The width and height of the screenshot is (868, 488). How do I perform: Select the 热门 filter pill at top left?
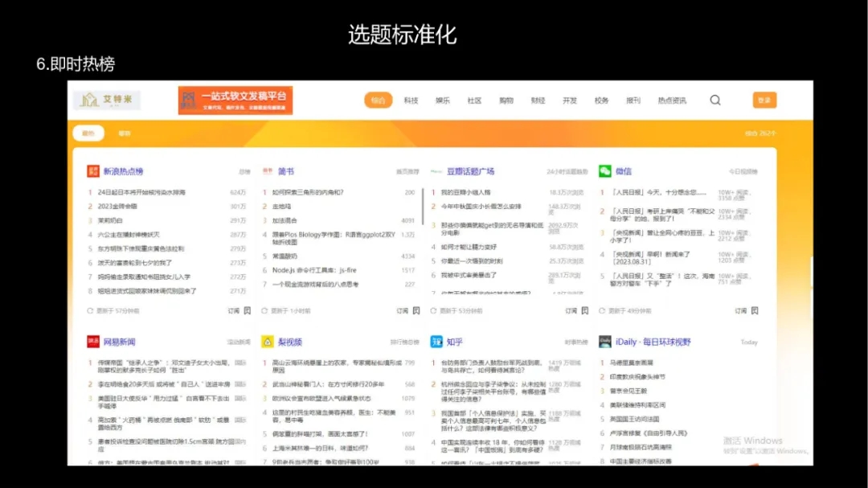90,132
